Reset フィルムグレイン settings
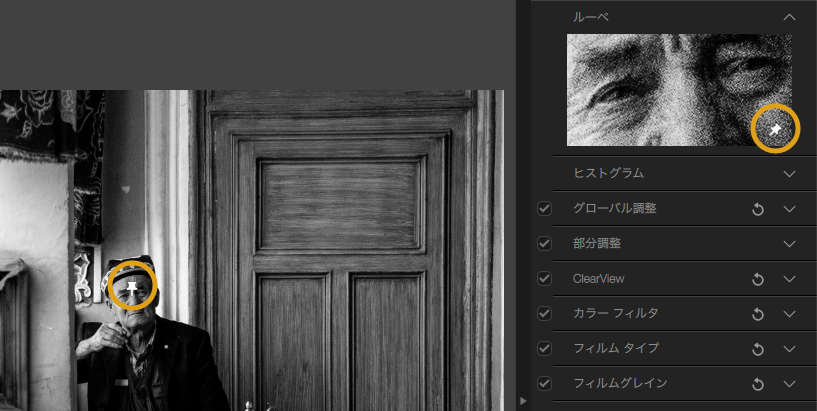 758,384
